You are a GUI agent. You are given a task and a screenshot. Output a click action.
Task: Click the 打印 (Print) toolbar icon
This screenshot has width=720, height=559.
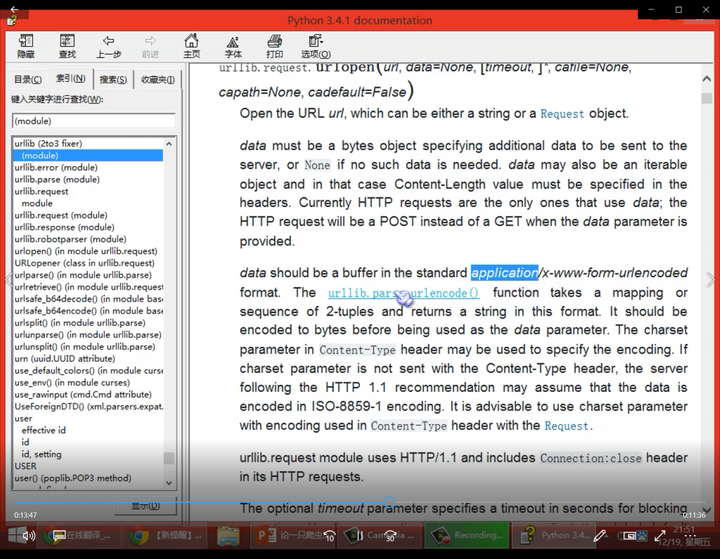(275, 46)
